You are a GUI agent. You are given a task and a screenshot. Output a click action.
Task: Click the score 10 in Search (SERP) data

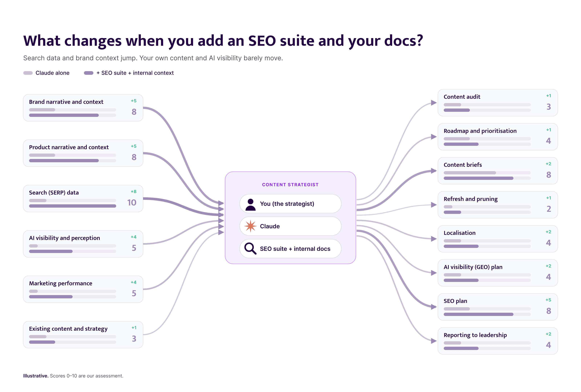(132, 203)
